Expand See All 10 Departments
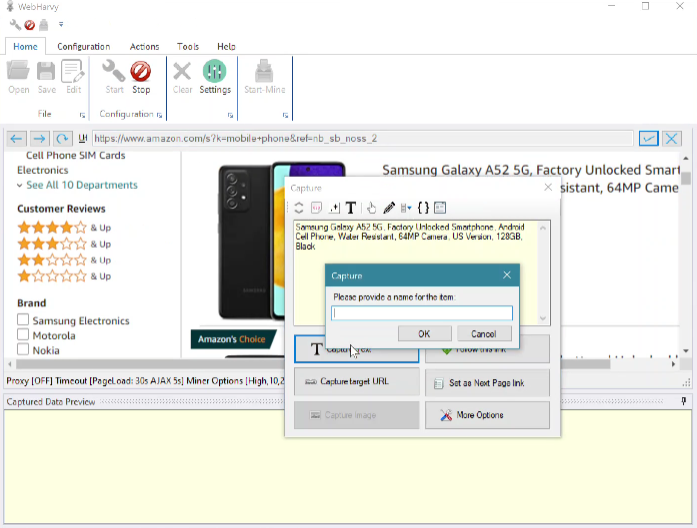The width and height of the screenshot is (697, 528). [82, 185]
